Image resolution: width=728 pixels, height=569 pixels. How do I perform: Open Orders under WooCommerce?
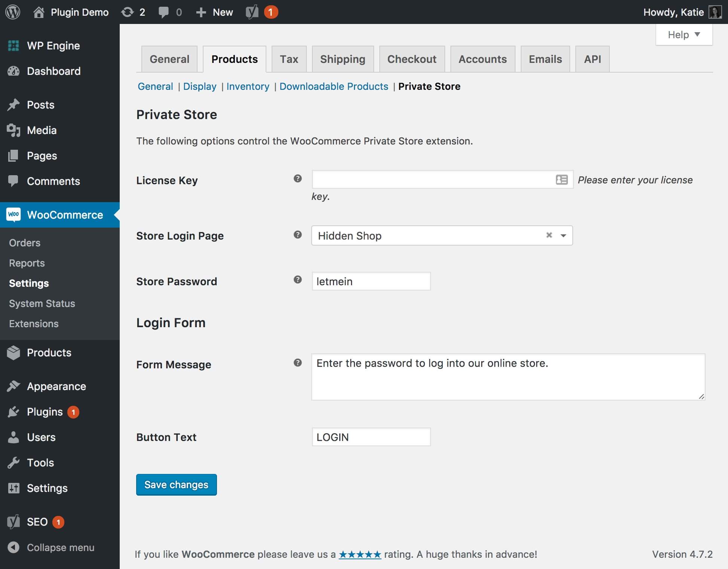[25, 243]
